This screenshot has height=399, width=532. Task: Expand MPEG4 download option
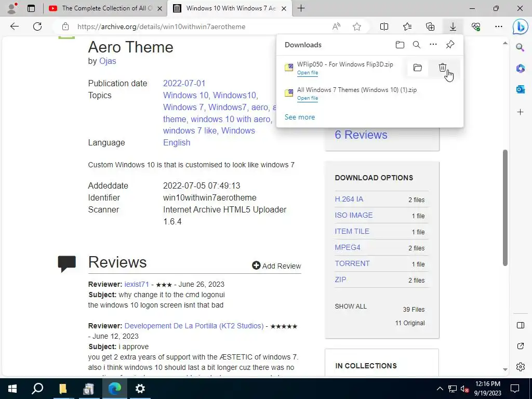click(x=348, y=247)
